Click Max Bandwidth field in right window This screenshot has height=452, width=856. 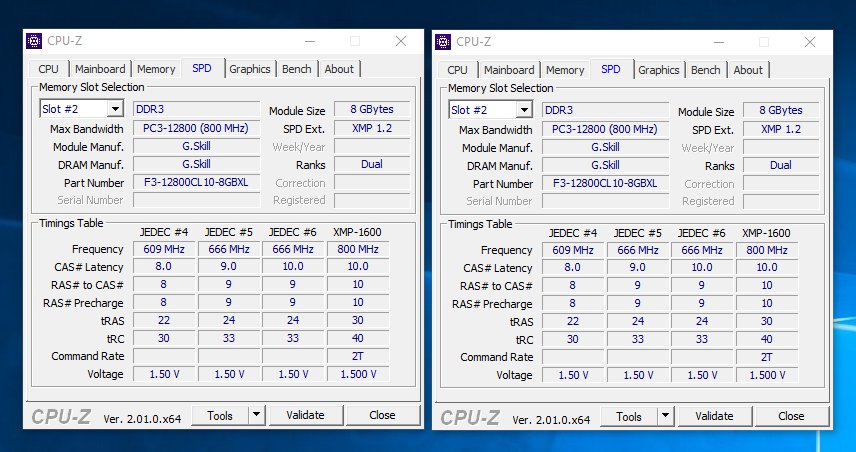(x=605, y=130)
